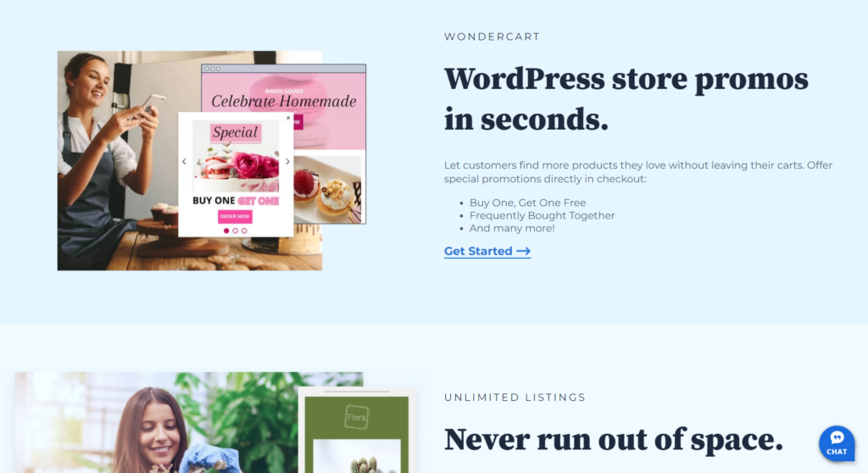Click the Buy One, Get One Free bullet

(527, 203)
